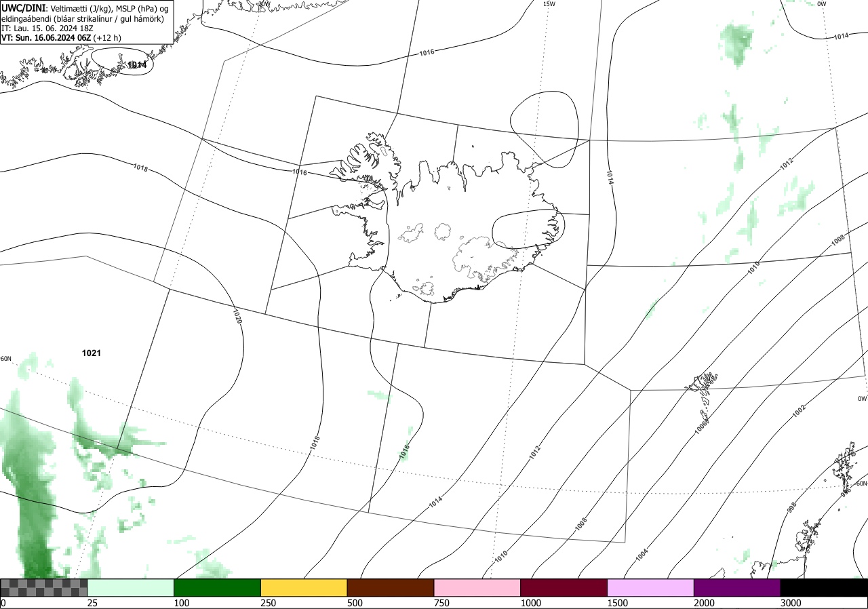The width and height of the screenshot is (868, 609).
Task: Click the "15W" longitude label
Action: (x=549, y=4)
